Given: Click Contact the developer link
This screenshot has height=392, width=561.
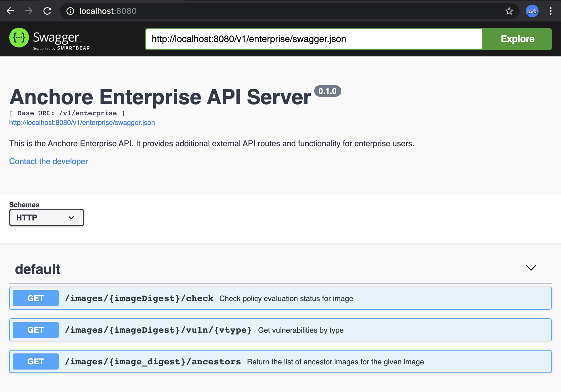Looking at the screenshot, I should 49,161.
